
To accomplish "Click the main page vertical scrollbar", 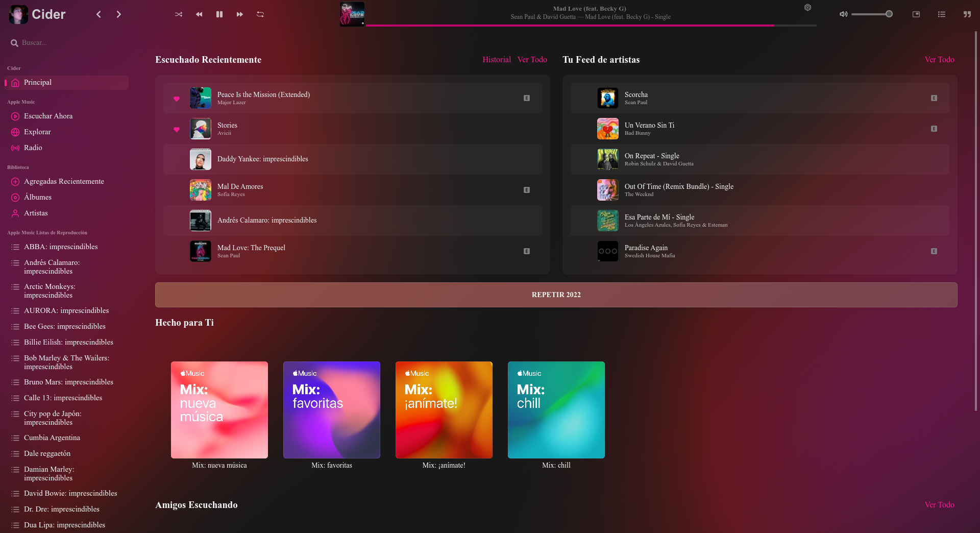I will [x=976, y=221].
